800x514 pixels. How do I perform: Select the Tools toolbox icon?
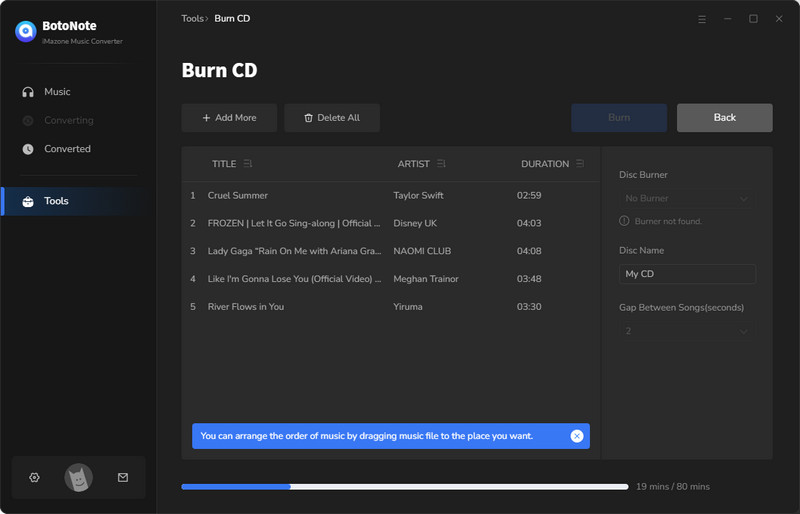(28, 201)
